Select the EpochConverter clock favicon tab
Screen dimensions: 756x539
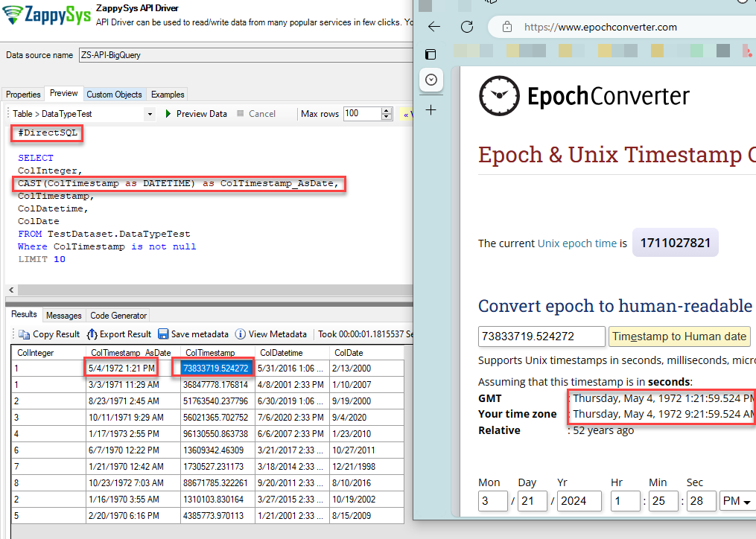[x=431, y=80]
